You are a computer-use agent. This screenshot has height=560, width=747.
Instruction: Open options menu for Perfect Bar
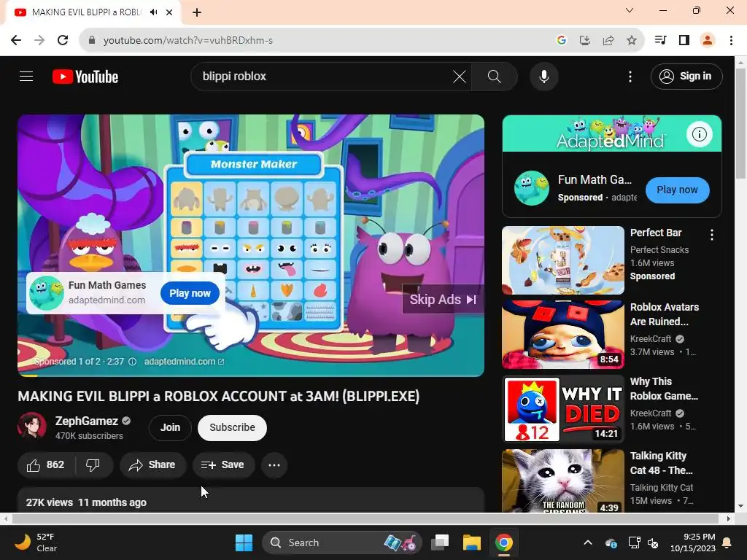[x=712, y=235]
